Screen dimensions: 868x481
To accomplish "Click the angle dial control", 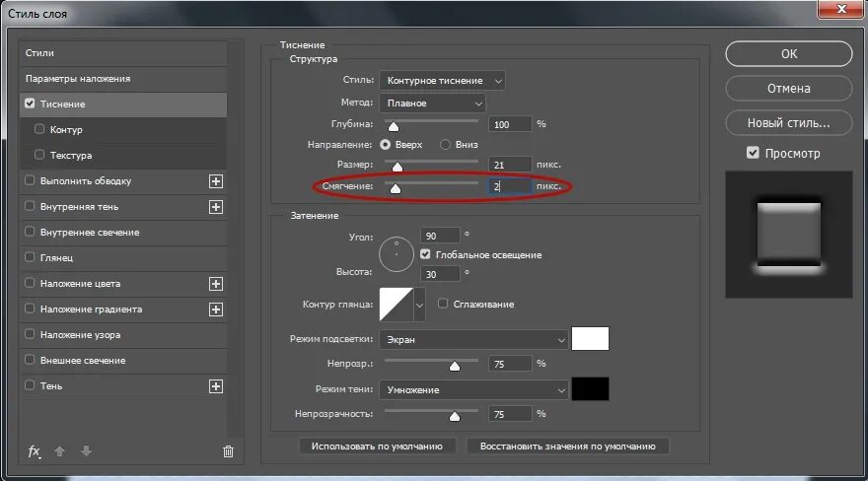I will tap(397, 254).
